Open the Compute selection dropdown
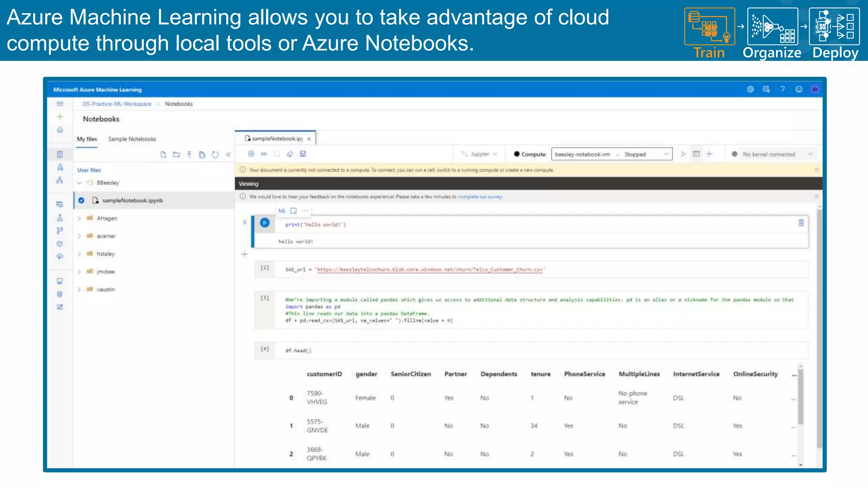 click(612, 154)
